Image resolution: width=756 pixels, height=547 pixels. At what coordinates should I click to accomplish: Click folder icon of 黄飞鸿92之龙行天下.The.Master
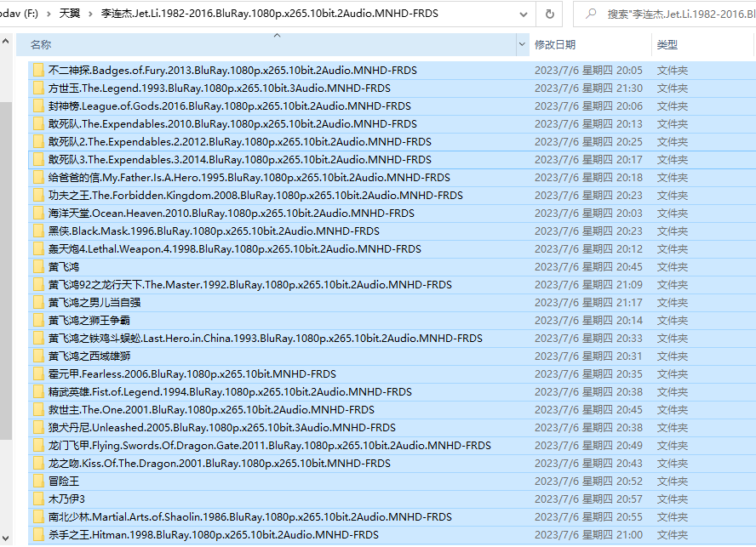pyautogui.click(x=38, y=284)
